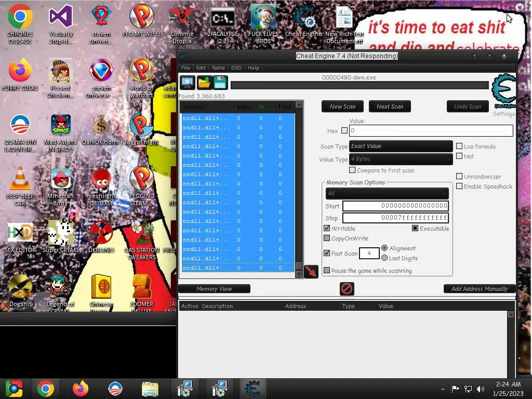
Task: Click the red arrow add-to-list icon
Action: 311,271
